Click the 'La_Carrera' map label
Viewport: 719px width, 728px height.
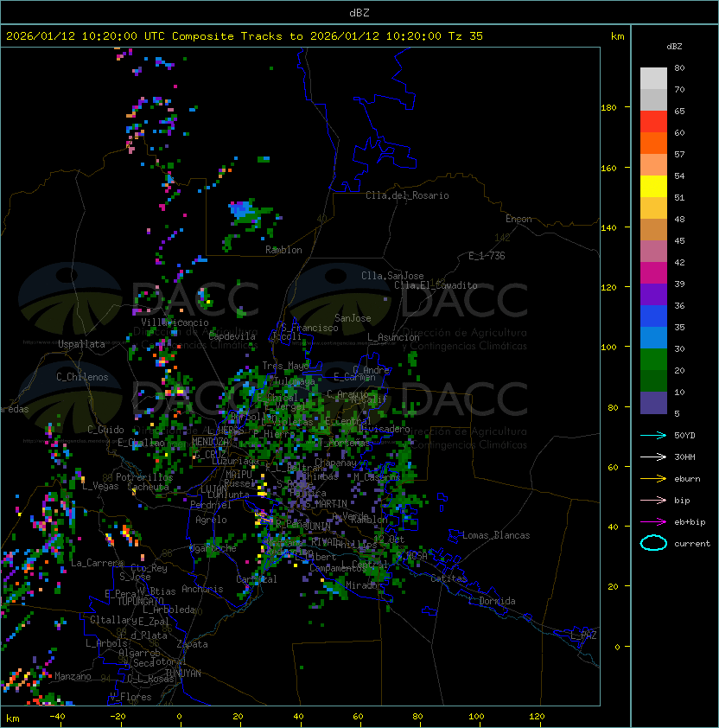97,563
